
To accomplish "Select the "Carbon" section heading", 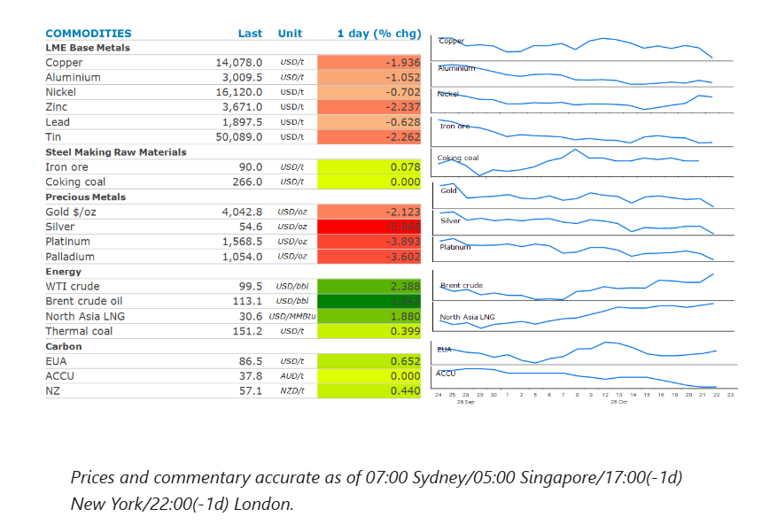I will coord(64,346).
